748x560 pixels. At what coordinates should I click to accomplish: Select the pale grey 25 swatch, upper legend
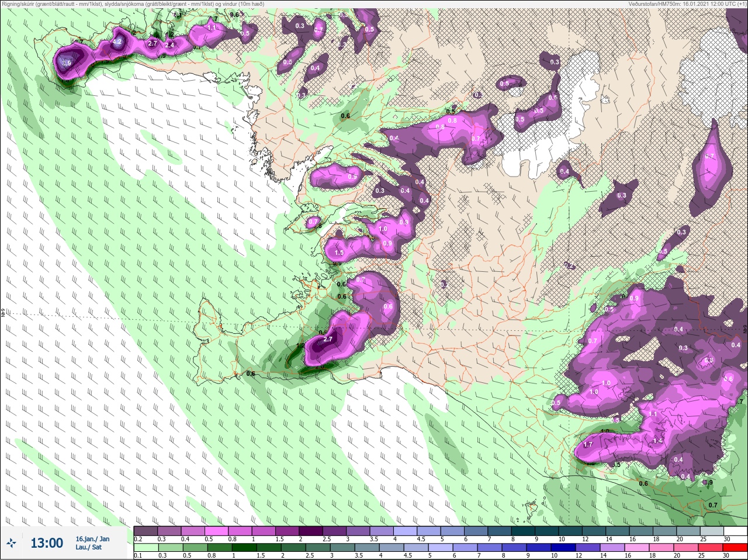click(711, 531)
